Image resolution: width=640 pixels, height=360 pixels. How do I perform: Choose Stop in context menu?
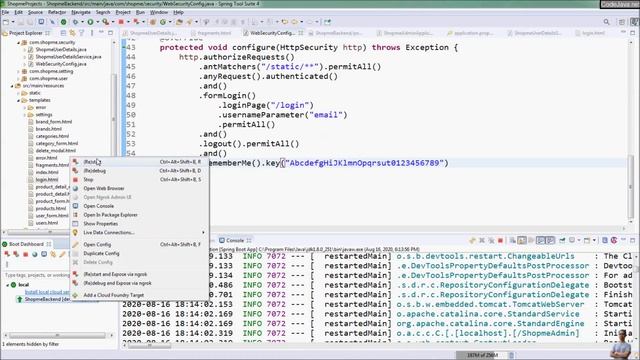coord(140,180)
